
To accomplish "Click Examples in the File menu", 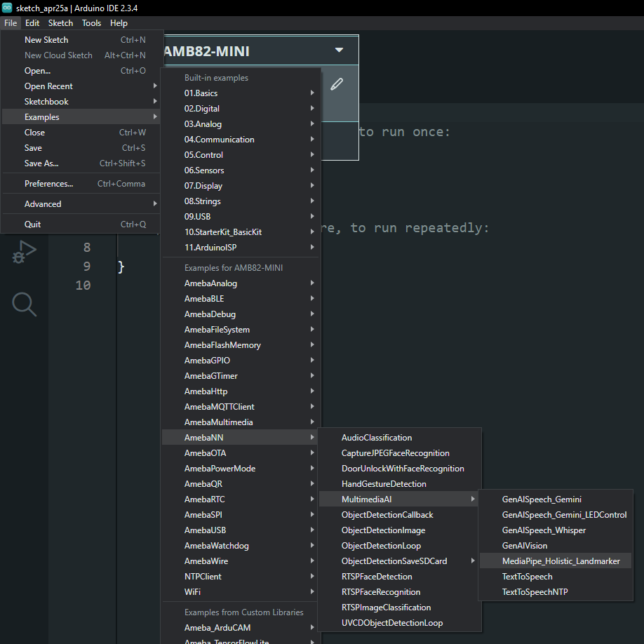I will coord(81,117).
